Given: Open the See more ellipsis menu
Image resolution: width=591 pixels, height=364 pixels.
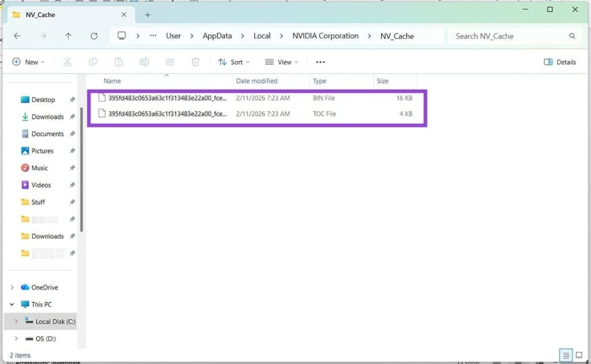Looking at the screenshot, I should [320, 62].
